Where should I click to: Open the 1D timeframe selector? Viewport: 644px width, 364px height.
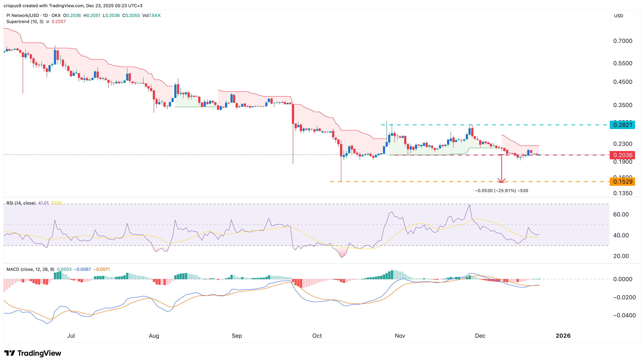(46, 15)
